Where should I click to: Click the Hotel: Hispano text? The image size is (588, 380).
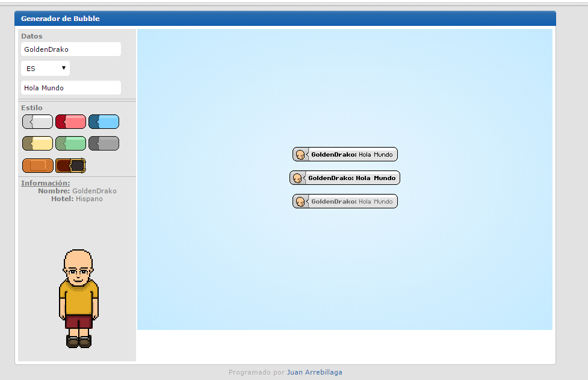pyautogui.click(x=77, y=199)
